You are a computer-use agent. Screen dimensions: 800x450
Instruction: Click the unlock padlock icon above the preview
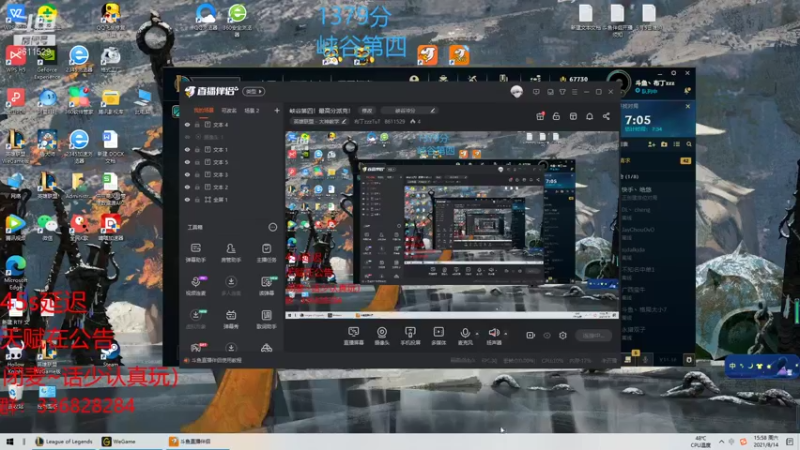pos(556,116)
